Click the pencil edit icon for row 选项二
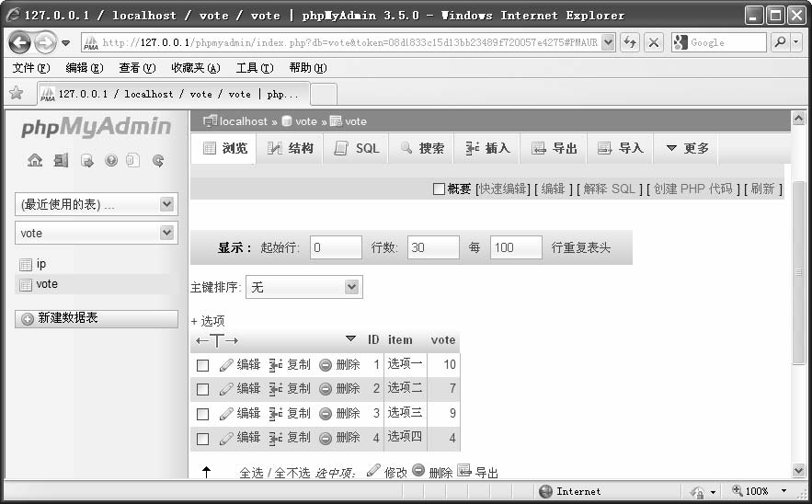 pyautogui.click(x=226, y=389)
